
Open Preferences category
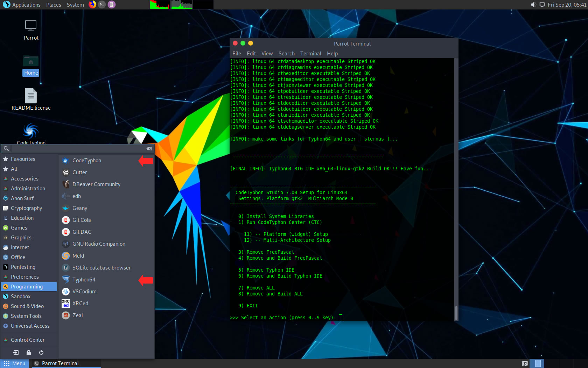[x=29, y=277]
